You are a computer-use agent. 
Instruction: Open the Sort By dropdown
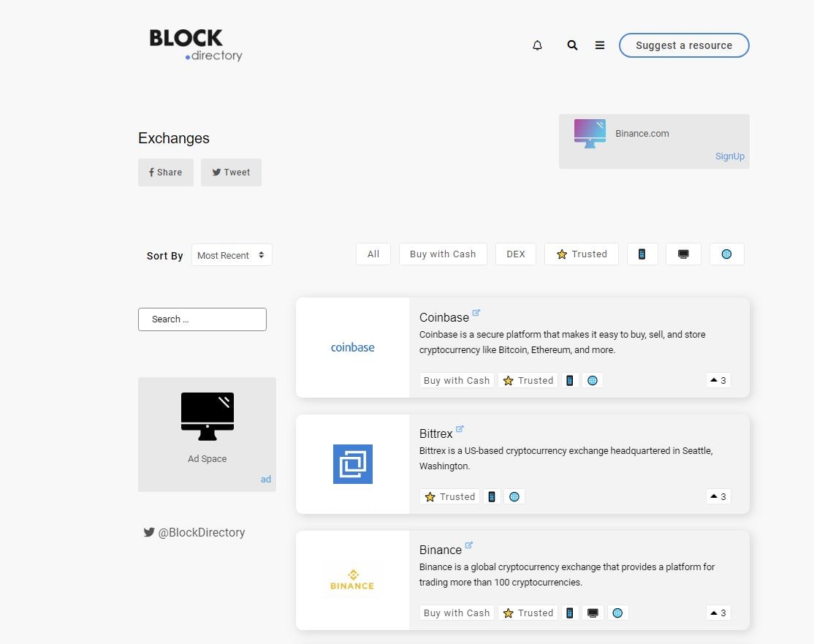(x=232, y=254)
